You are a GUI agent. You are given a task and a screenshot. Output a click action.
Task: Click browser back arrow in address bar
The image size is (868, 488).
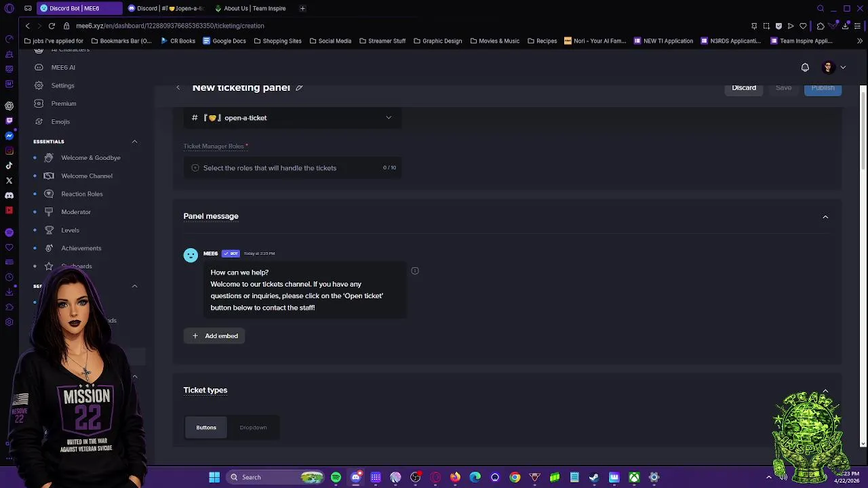27,26
